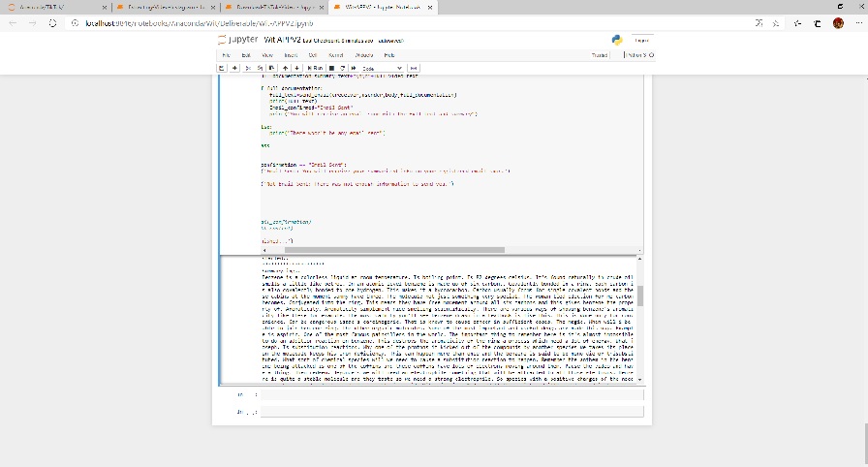
Task: Open the browser settings and more menu
Action: tap(858, 23)
